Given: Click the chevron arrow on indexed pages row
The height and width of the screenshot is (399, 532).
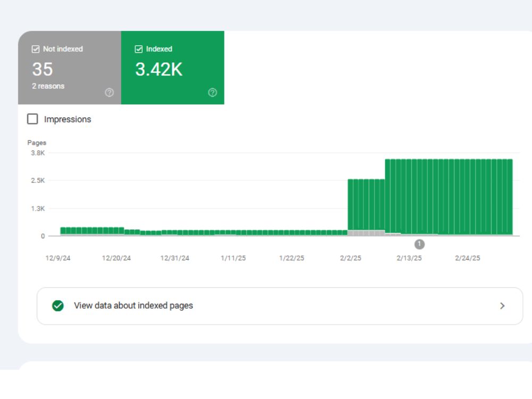Looking at the screenshot, I should [503, 306].
